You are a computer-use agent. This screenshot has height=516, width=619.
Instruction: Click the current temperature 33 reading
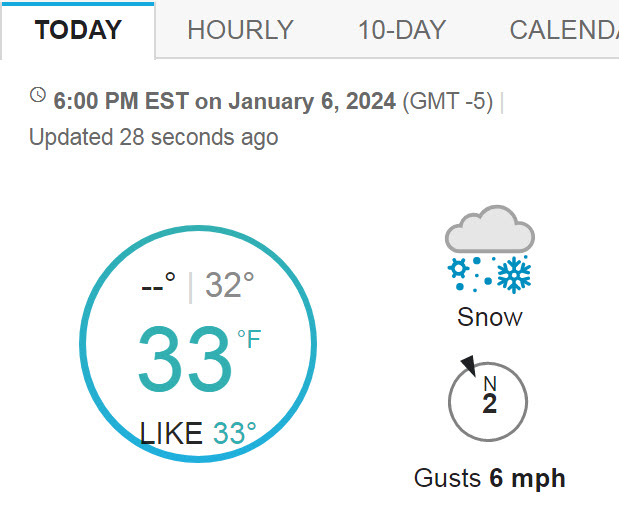coord(185,358)
